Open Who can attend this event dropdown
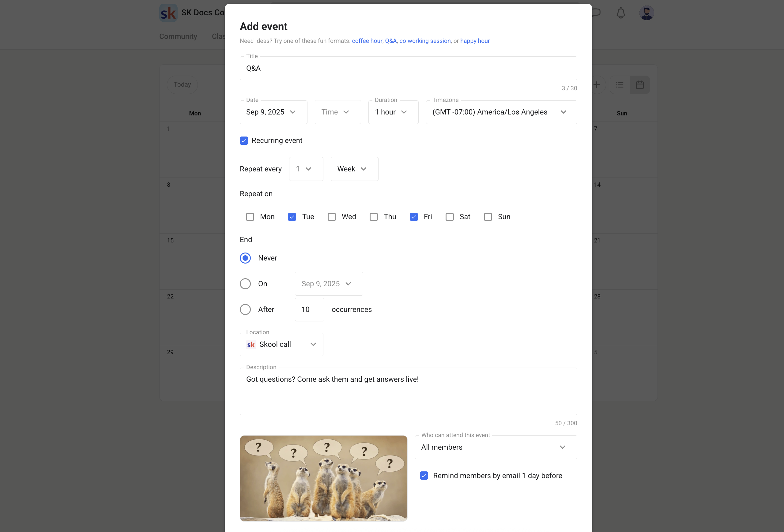784x532 pixels. click(496, 447)
